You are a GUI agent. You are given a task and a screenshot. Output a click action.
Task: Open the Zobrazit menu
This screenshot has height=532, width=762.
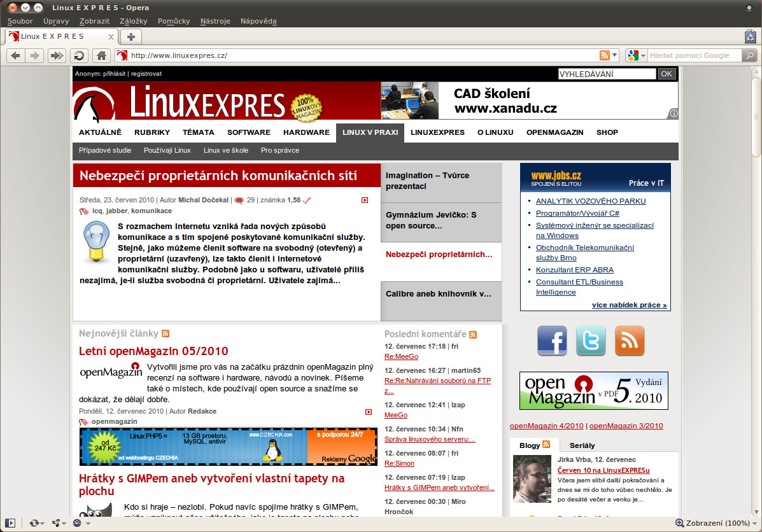[94, 21]
